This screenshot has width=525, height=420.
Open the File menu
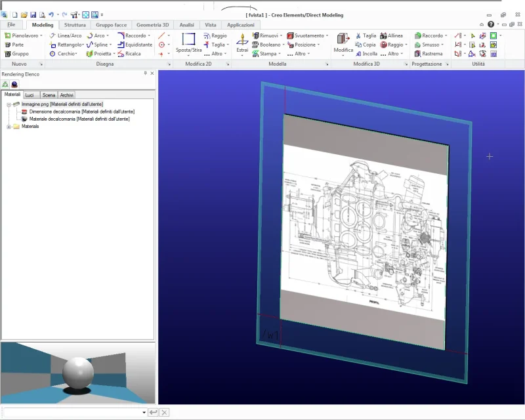(x=11, y=24)
